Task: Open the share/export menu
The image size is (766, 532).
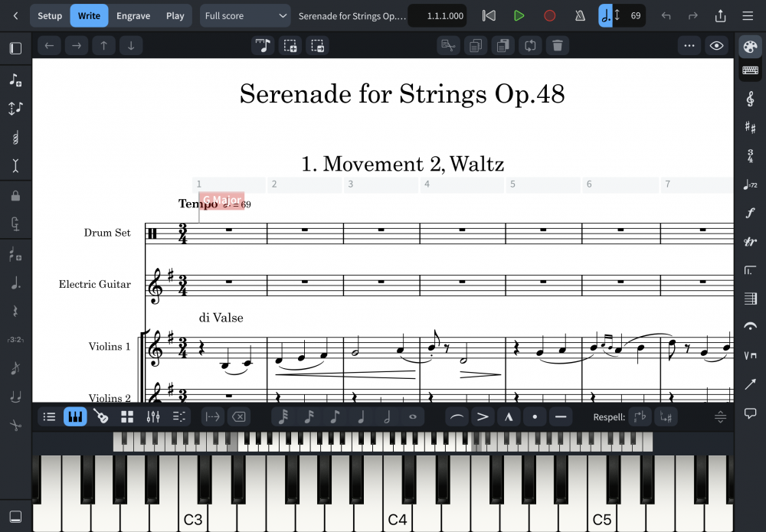Action: click(x=720, y=15)
